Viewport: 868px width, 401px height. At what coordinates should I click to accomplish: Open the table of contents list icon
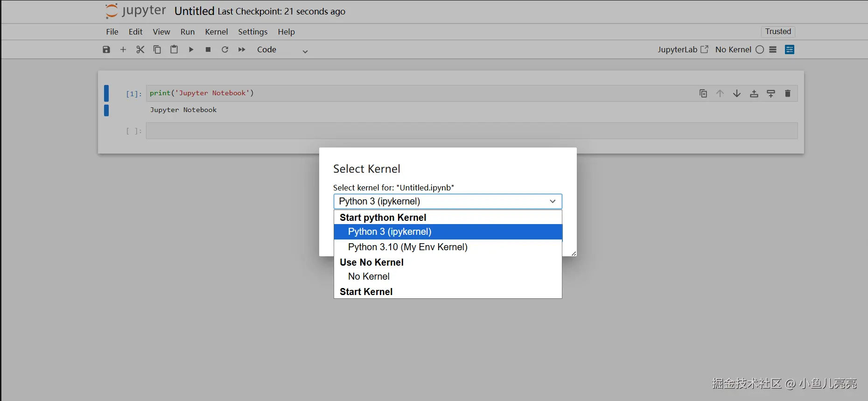[x=773, y=49]
